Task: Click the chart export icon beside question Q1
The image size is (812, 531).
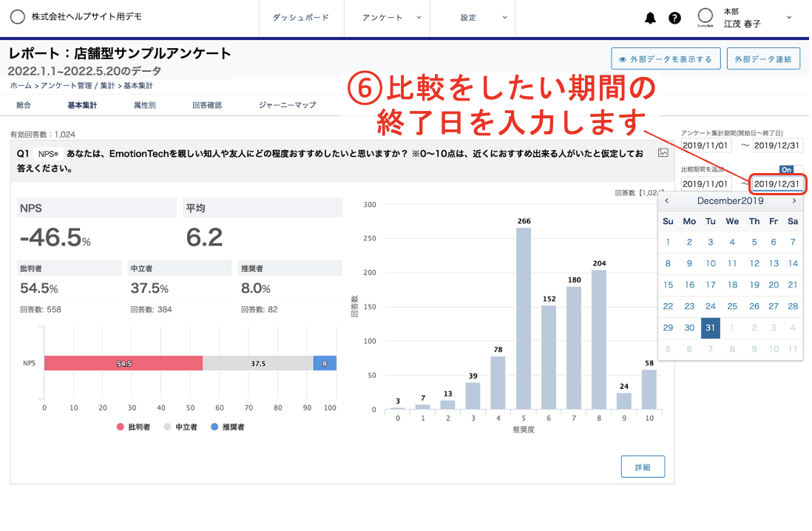Action: coord(663,151)
